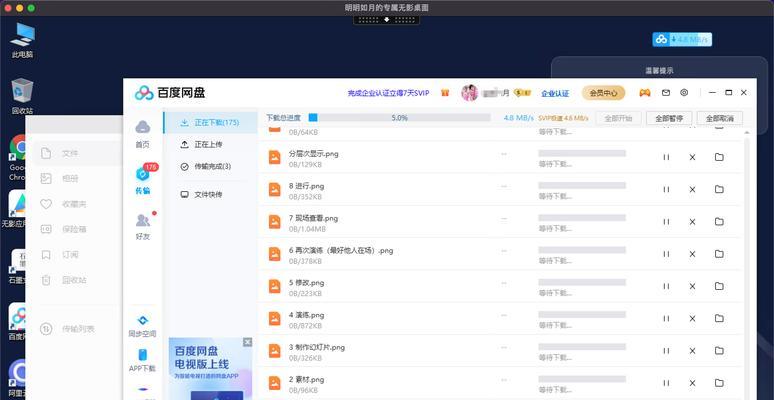Open folder for 4 演练.png
Viewport: 774px width, 400px height.
click(x=719, y=319)
